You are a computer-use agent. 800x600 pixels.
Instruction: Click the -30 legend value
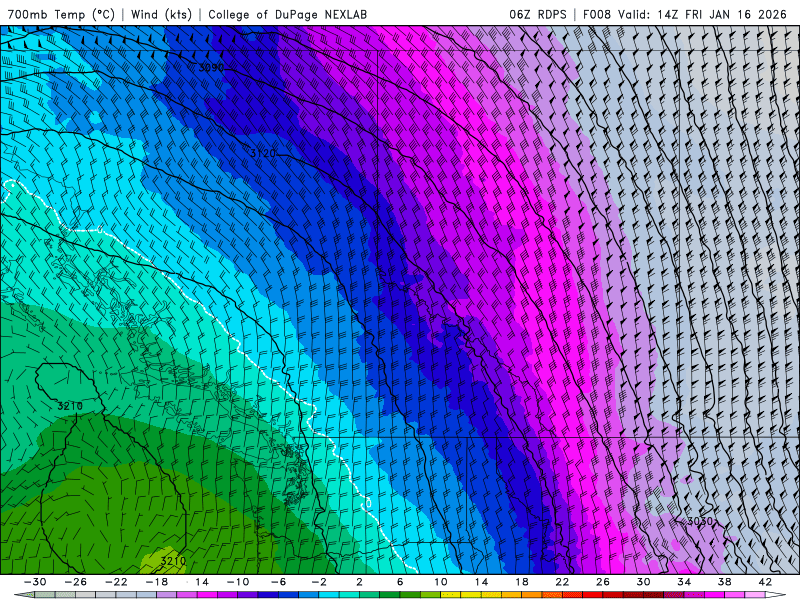pos(35,582)
